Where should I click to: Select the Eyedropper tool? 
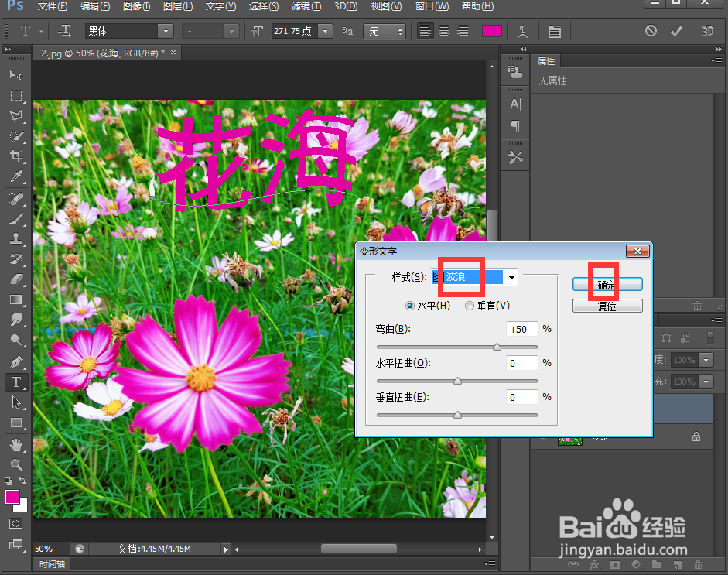tap(16, 176)
